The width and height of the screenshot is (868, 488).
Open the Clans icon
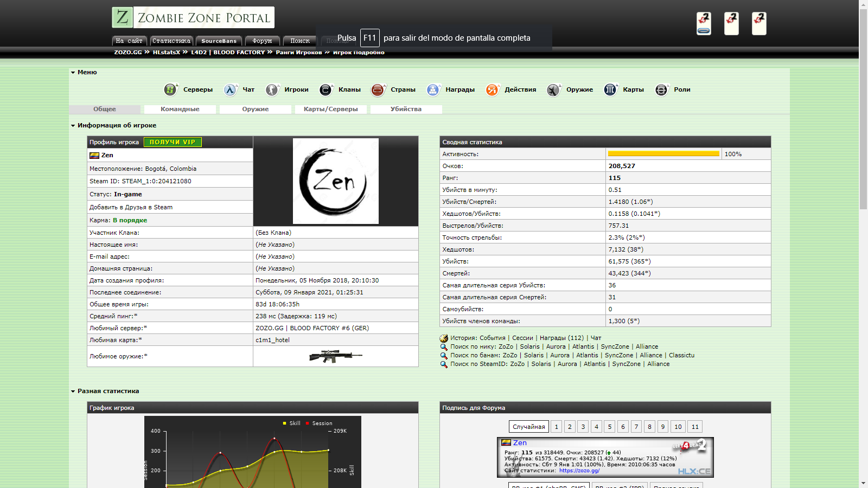click(326, 89)
